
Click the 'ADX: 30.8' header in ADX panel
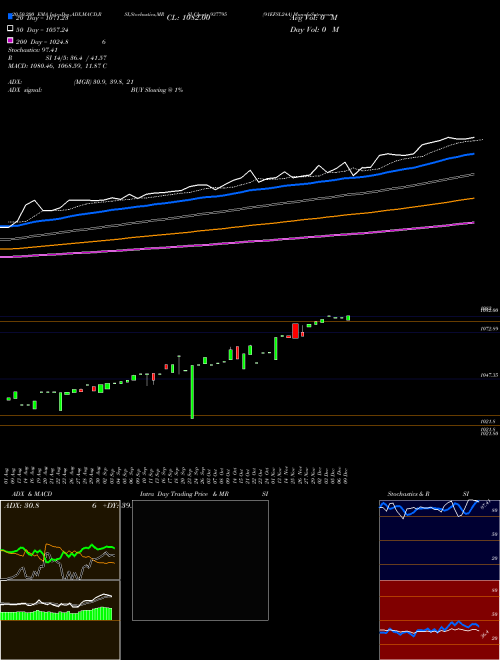click(x=21, y=506)
